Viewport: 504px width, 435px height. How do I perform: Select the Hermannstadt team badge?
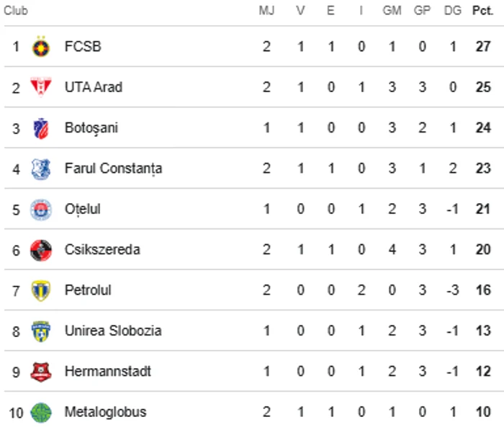pyautogui.click(x=41, y=372)
